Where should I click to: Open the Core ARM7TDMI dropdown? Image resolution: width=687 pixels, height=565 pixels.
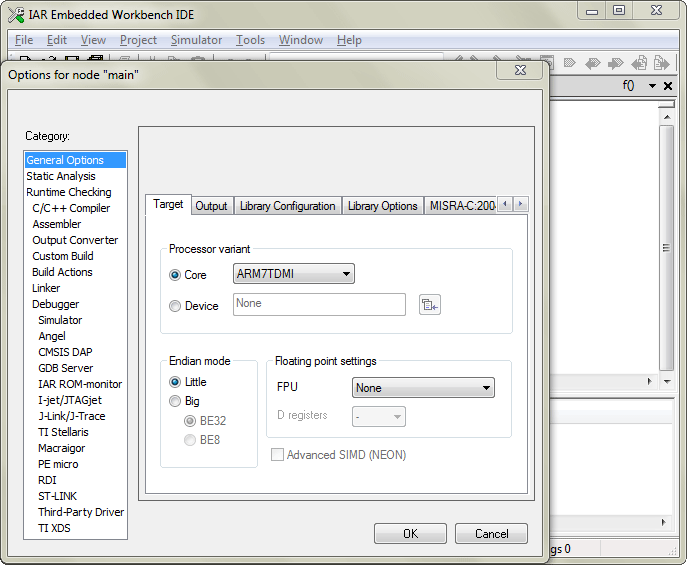(294, 274)
